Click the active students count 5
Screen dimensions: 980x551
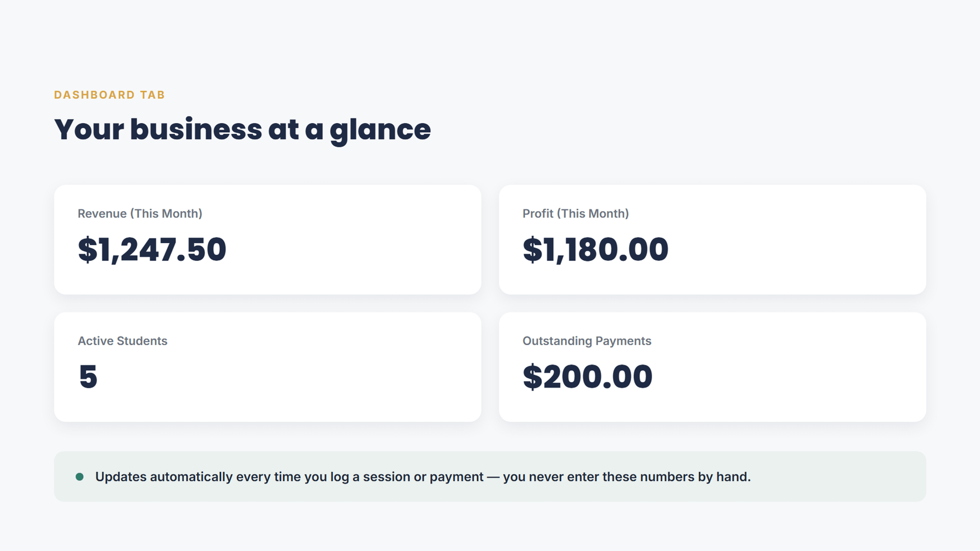click(x=88, y=377)
